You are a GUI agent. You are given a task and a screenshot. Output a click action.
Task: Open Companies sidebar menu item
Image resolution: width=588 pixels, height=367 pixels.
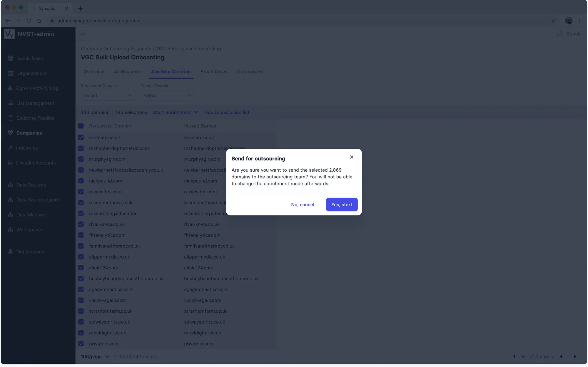[29, 133]
